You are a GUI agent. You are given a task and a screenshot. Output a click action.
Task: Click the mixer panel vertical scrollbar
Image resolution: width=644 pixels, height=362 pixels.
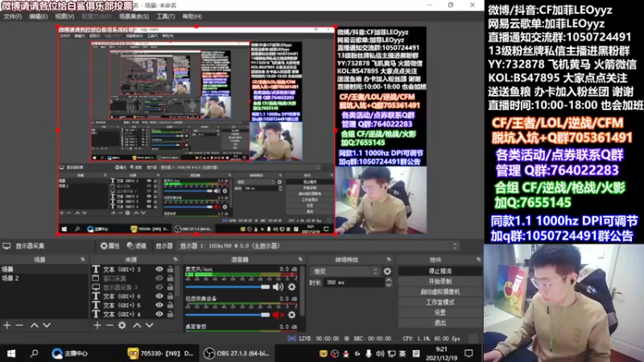coord(303,290)
